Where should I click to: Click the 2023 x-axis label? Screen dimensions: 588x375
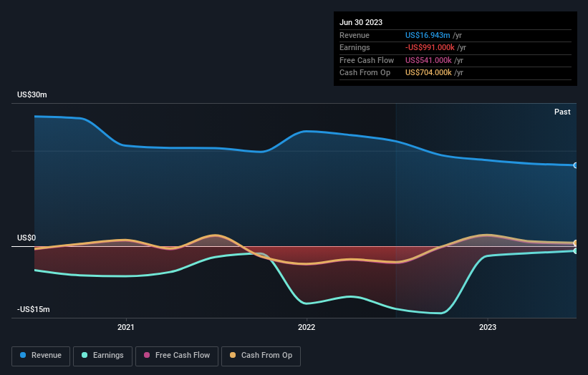[488, 327]
